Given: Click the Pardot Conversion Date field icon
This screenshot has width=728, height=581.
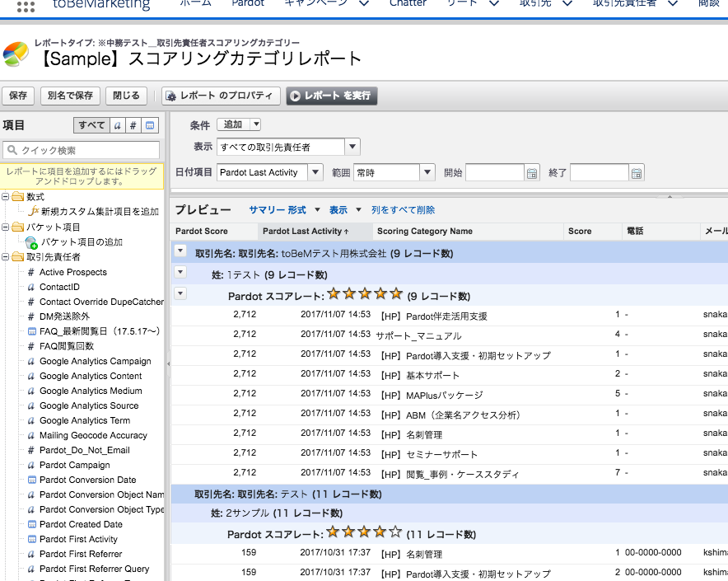Looking at the screenshot, I should (x=31, y=480).
